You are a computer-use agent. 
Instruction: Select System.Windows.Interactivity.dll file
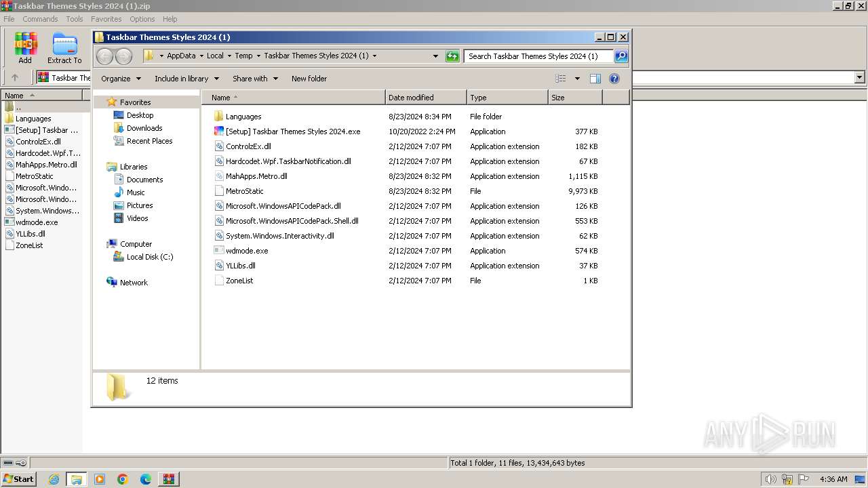[x=280, y=236]
